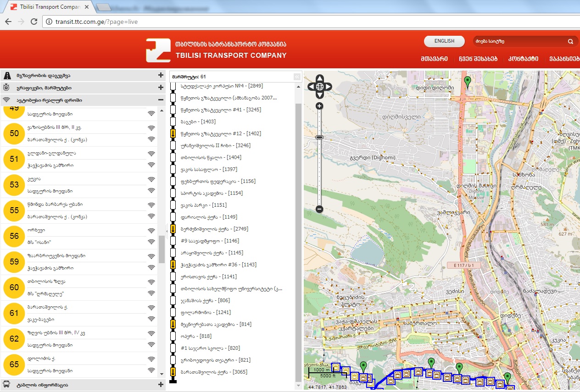The height and width of the screenshot is (392, 580).
Task: Click the search magnifier icon in header
Action: tap(570, 41)
